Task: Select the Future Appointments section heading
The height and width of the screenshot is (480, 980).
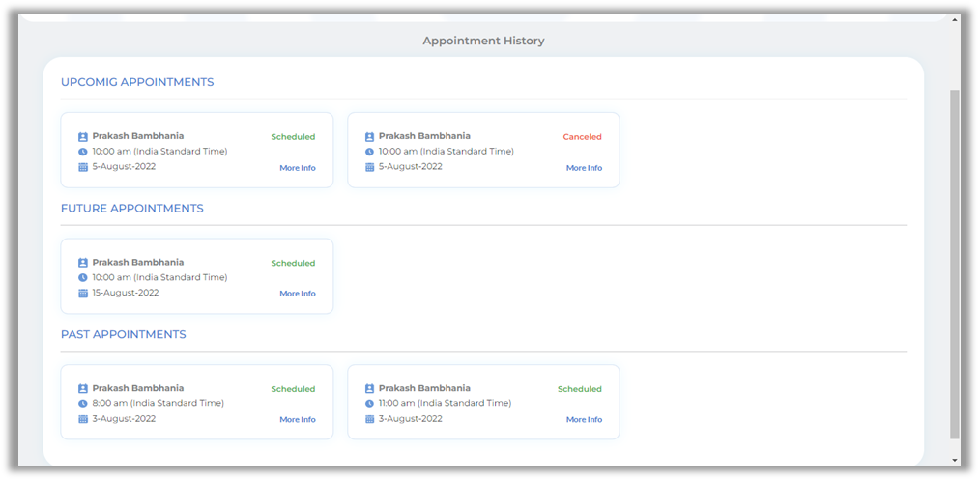Action: coord(132,209)
